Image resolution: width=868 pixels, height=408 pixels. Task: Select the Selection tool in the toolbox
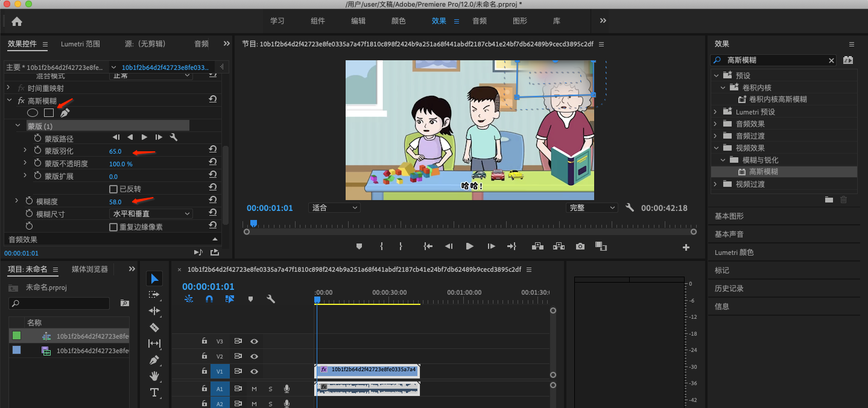[154, 278]
